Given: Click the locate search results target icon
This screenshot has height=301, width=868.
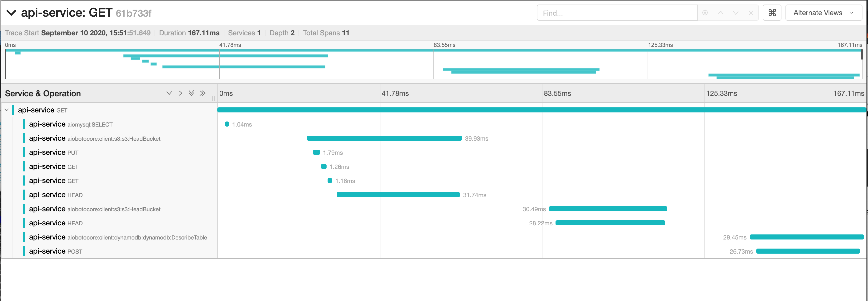Looking at the screenshot, I should pos(704,13).
